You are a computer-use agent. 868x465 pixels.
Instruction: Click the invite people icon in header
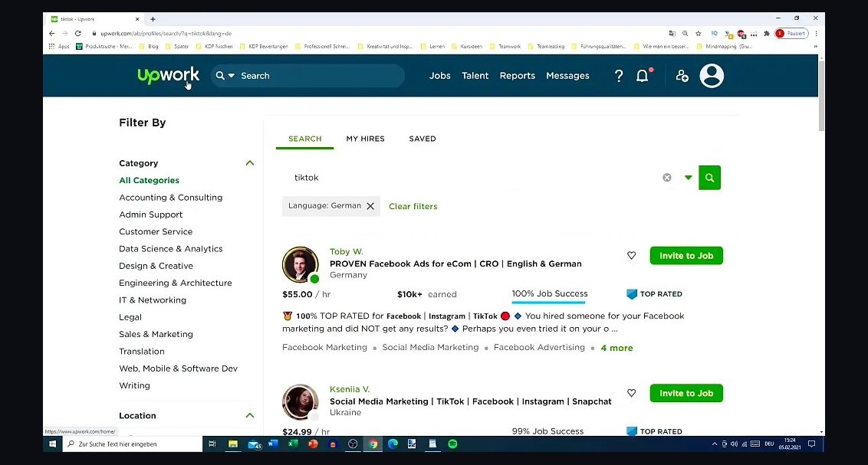pos(682,76)
